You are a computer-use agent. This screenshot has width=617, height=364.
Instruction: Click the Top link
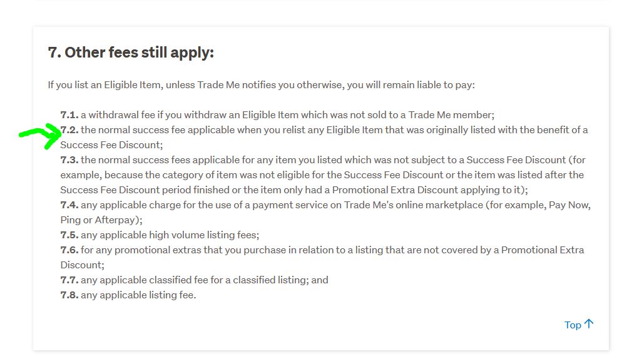click(573, 325)
